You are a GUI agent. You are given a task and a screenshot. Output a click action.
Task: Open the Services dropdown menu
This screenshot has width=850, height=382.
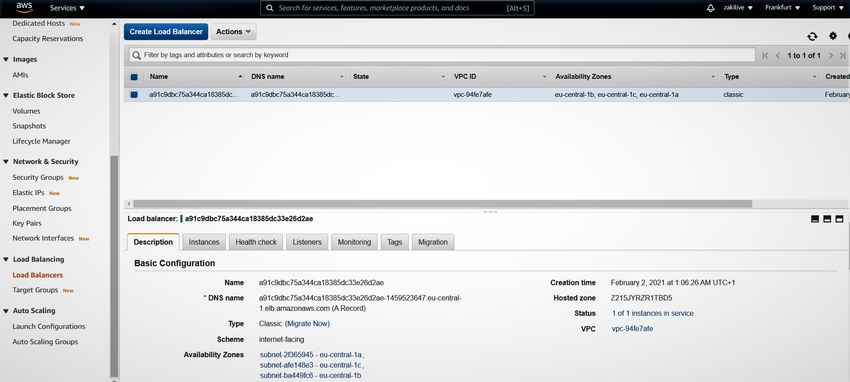(x=67, y=8)
